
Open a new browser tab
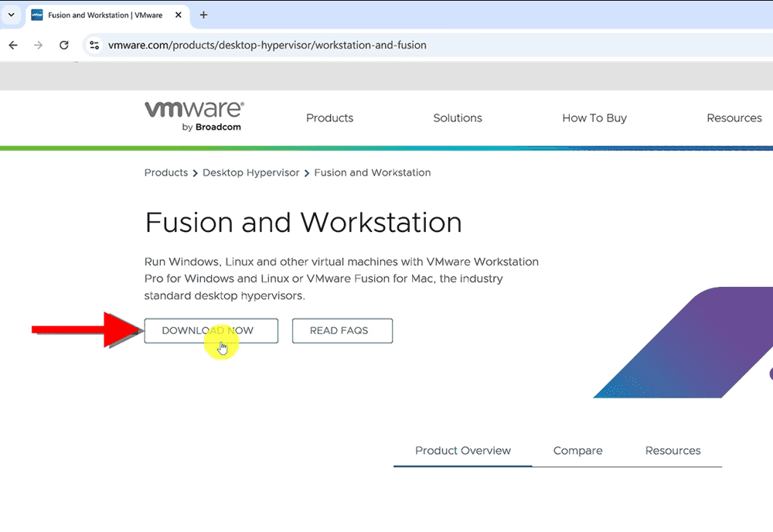point(204,15)
